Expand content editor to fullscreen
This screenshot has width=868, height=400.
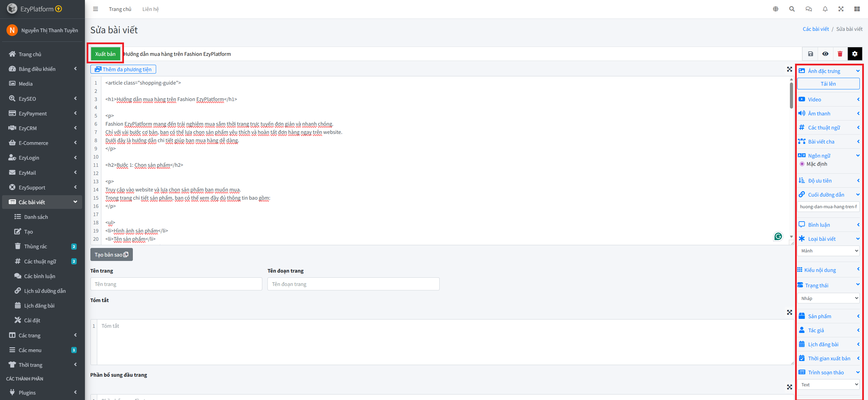[x=789, y=69]
